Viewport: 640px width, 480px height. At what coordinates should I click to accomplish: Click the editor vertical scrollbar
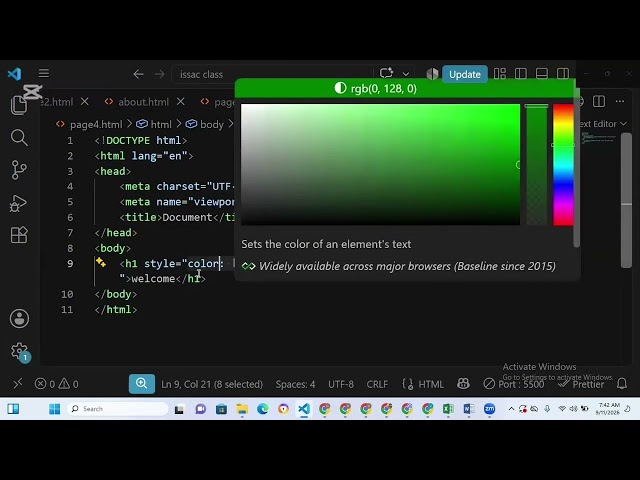[x=626, y=200]
